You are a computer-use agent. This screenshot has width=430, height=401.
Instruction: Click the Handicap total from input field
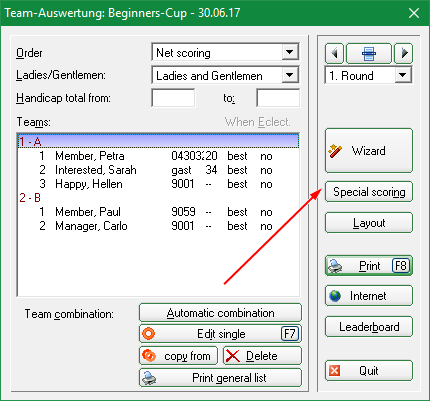(173, 98)
